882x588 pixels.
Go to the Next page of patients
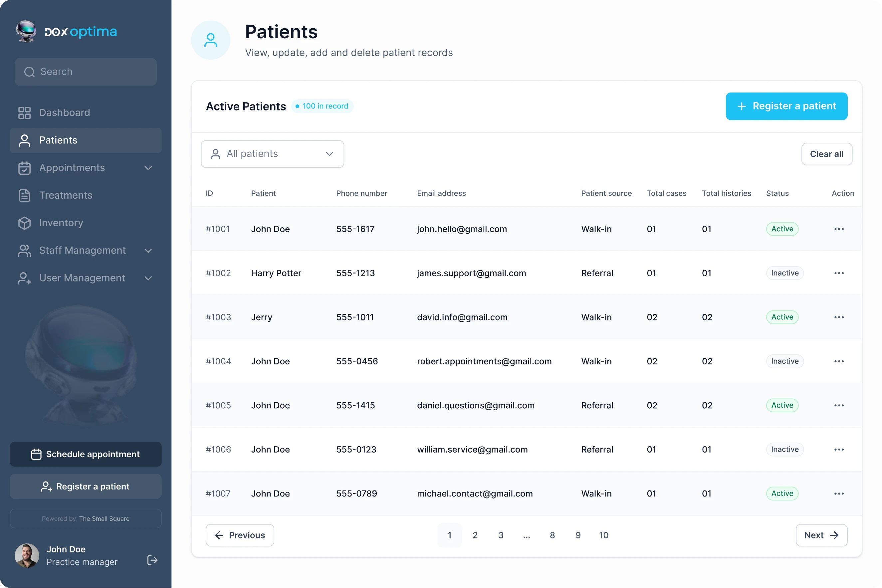(821, 535)
